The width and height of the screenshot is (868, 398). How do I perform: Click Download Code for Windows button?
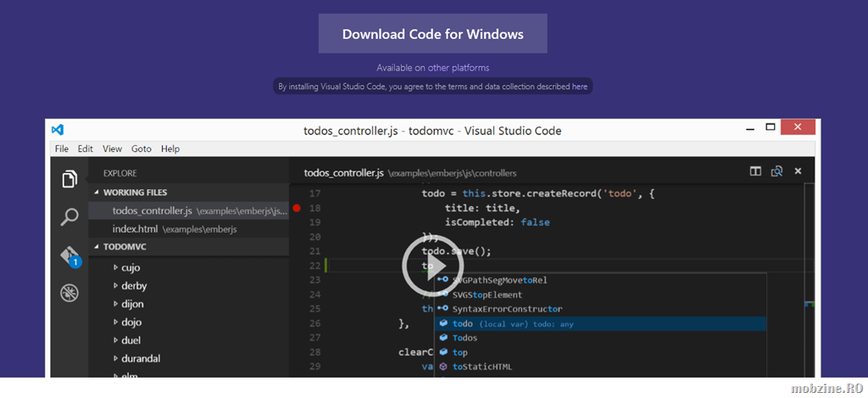[432, 34]
